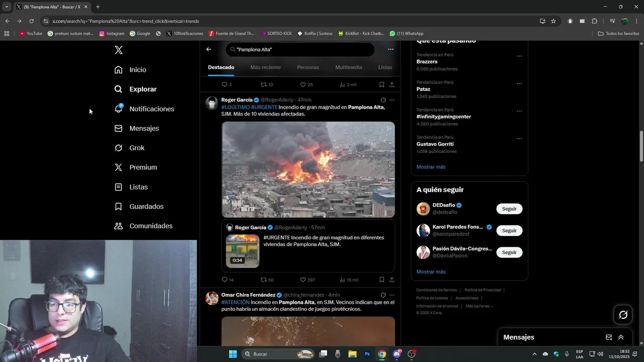The image size is (644, 362).
Task: Switch to the Listas search tab
Action: 385,67
